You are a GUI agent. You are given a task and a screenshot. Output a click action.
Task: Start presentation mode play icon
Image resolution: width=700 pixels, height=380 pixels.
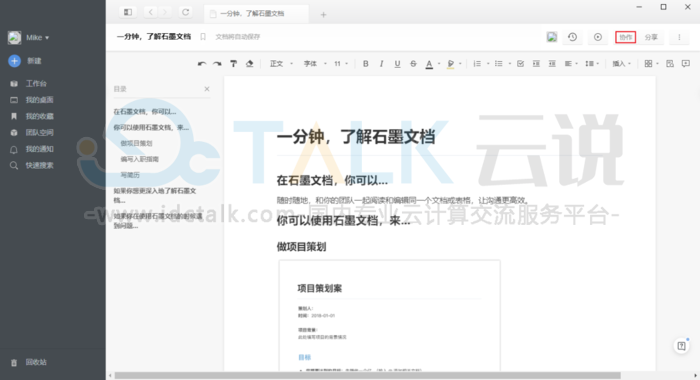(x=598, y=37)
